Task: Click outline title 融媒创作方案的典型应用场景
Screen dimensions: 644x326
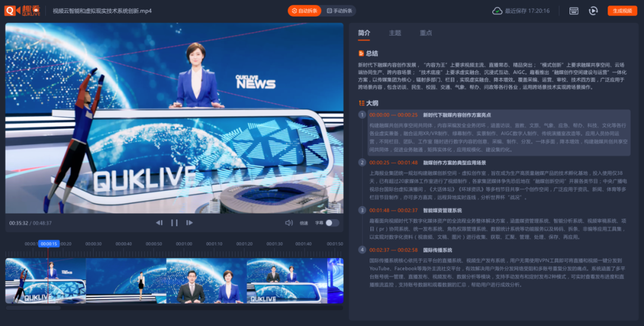Action: coord(454,163)
